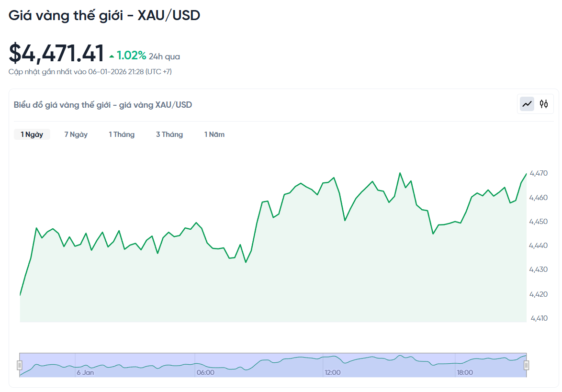Switch to the "1 Năm" tab
Image resolution: width=562 pixels, height=392 pixels.
214,134
